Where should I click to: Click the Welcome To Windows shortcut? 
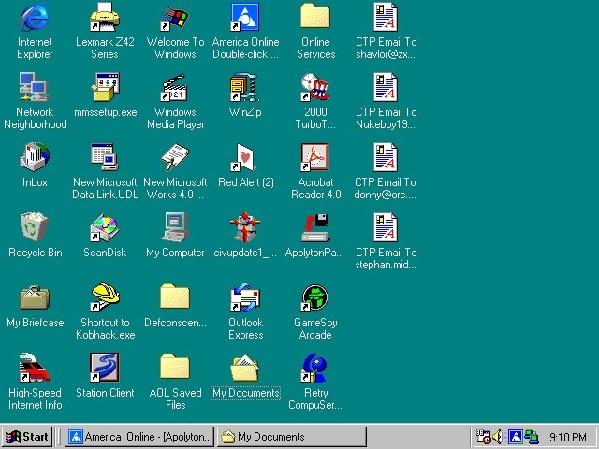coord(175,18)
